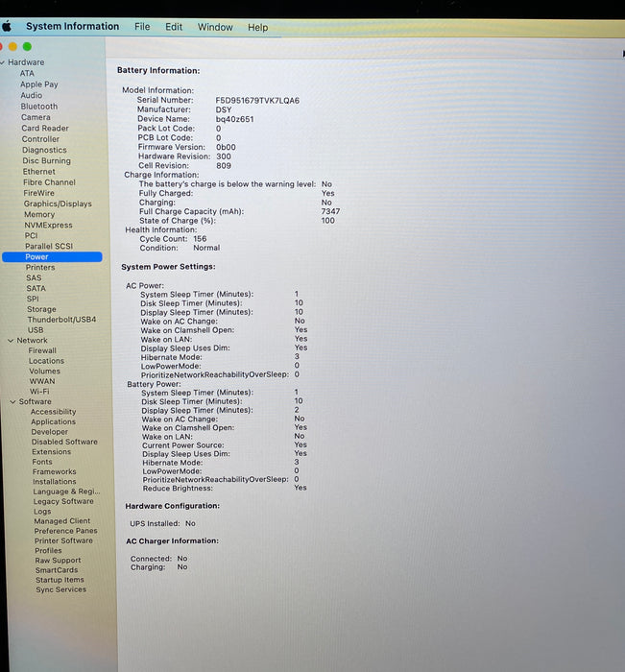Select Extensions under Software
This screenshot has width=625, height=672.
[52, 452]
